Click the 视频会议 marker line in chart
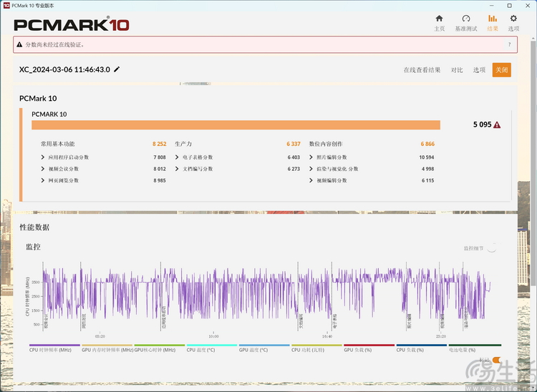This screenshot has width=537, height=392. tap(43, 296)
